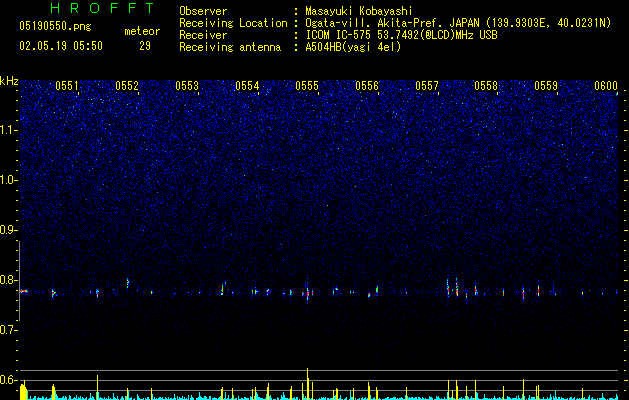Click the HROFFT title text
Image resolution: width=629 pixels, height=400 pixels.
click(x=102, y=8)
